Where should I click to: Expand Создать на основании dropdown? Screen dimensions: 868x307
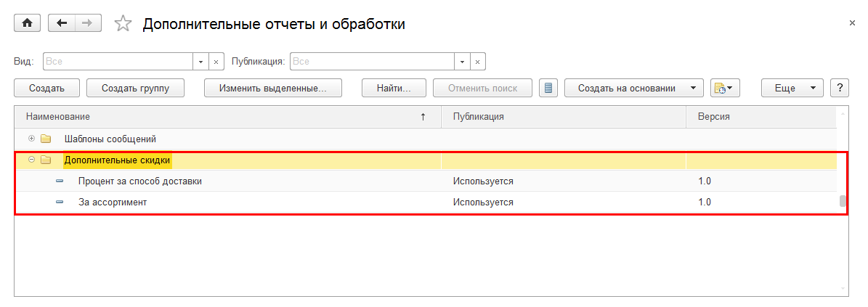coord(692,89)
